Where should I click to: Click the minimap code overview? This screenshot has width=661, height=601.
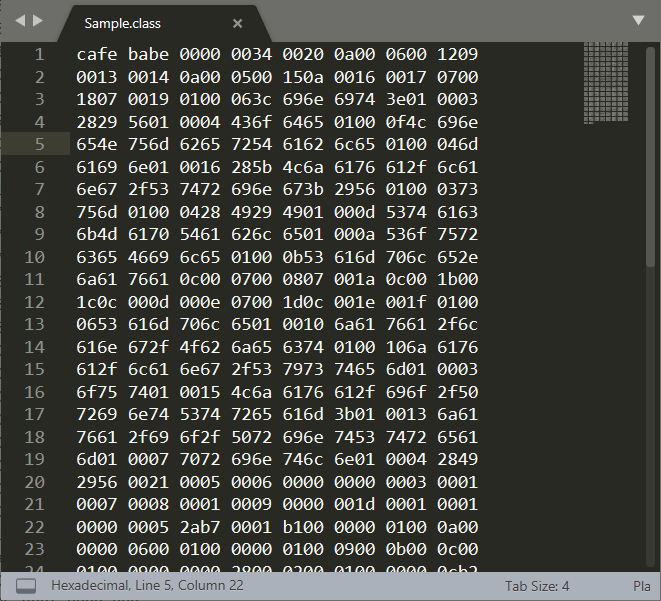(x=606, y=83)
